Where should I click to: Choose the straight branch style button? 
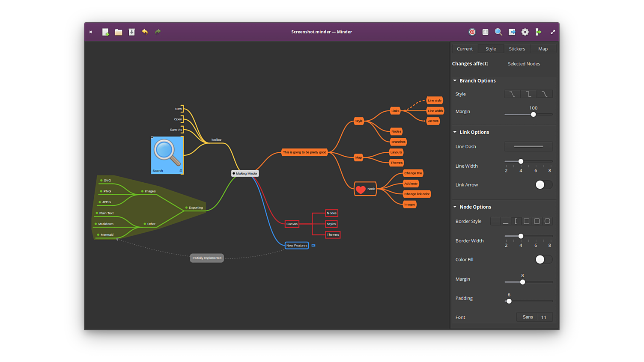click(512, 94)
